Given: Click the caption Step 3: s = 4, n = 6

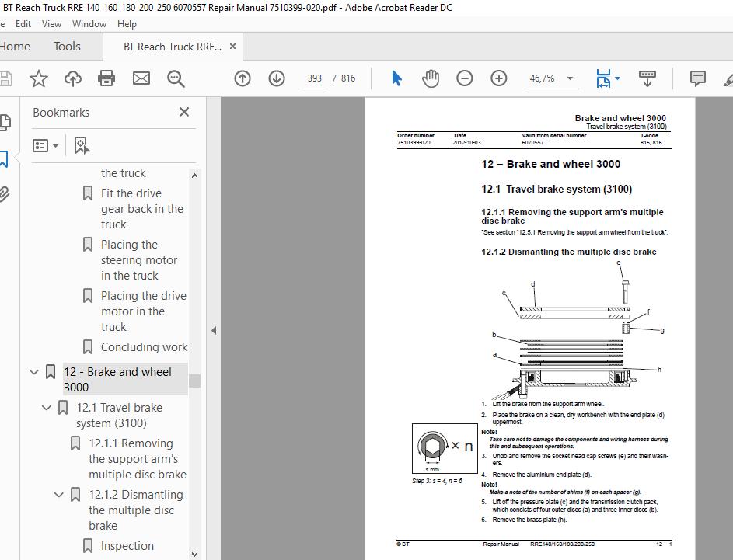Looking at the screenshot, I should [437, 481].
